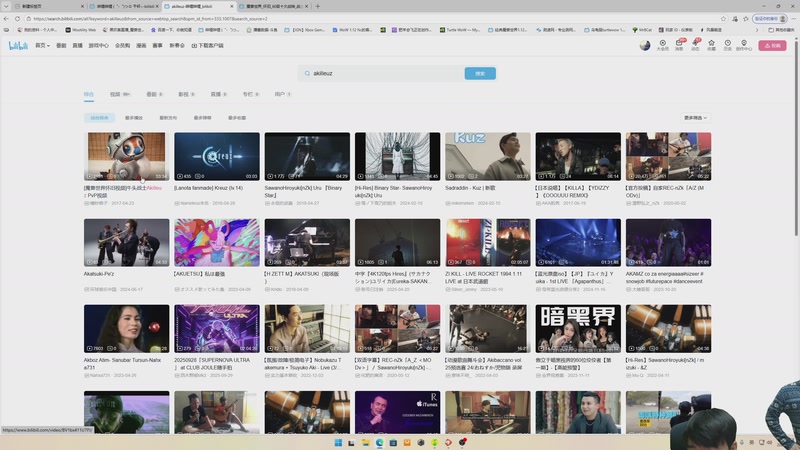Open the [Hi-Res] Binary Star video title
The width and height of the screenshot is (800, 450).
click(x=393, y=191)
